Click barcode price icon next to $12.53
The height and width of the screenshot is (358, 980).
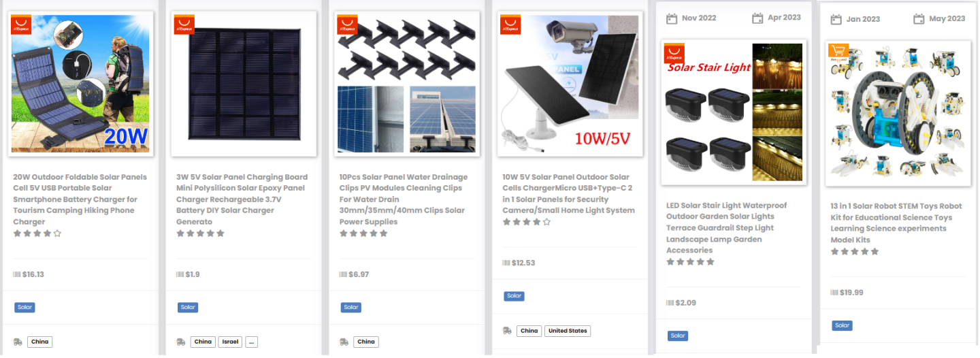[x=506, y=263]
